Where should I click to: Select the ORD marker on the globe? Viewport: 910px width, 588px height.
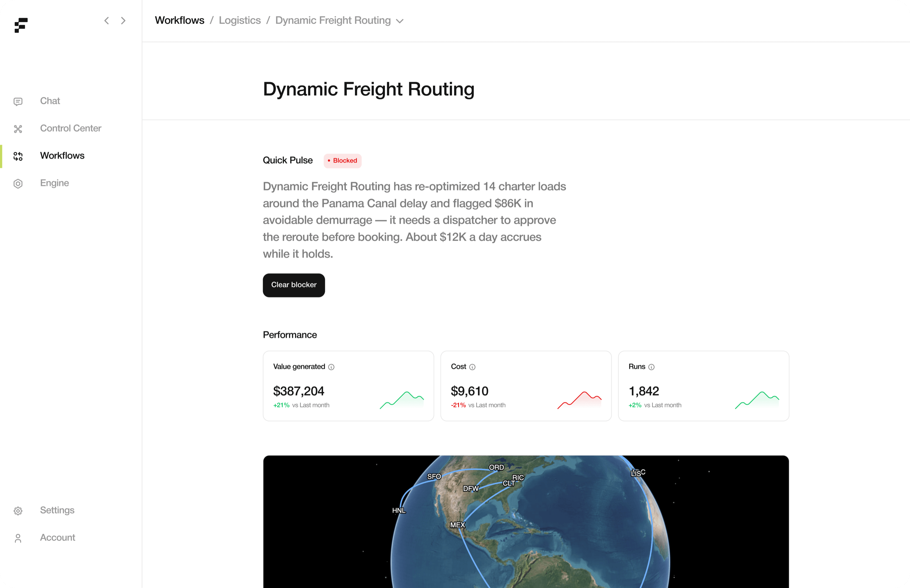pyautogui.click(x=496, y=467)
